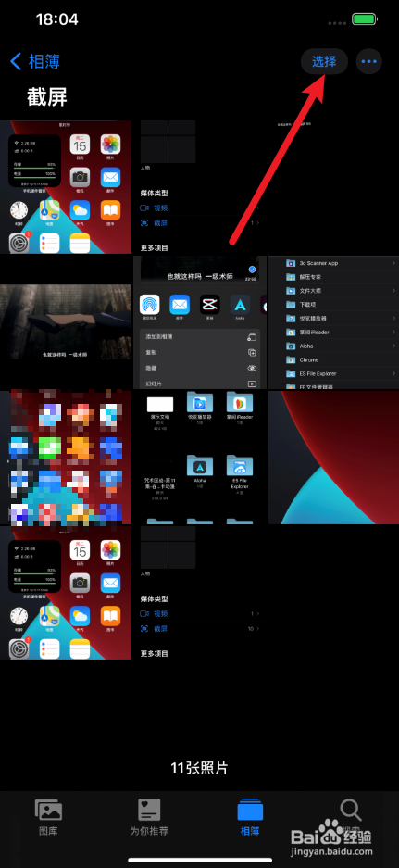Open the mostly black screenshot thumbnail

(x=333, y=186)
